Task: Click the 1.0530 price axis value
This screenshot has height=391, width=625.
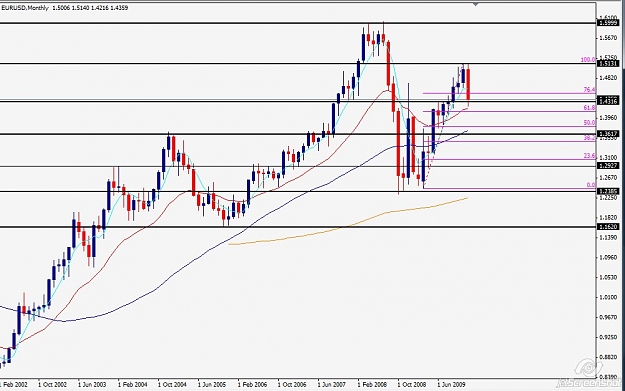Action: pos(609,277)
